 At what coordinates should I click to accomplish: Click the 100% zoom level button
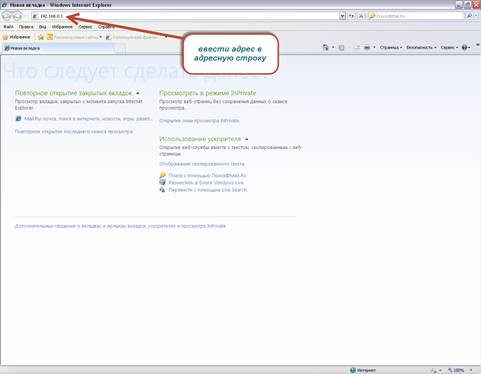(456, 370)
